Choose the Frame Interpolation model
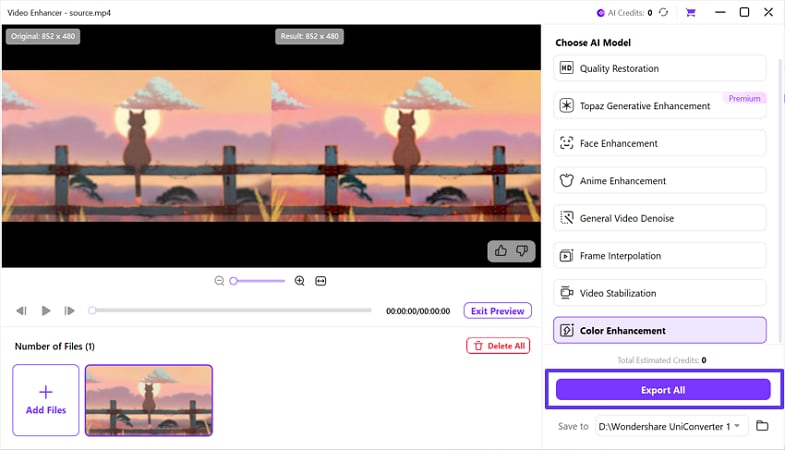Viewport: 785px width, 450px height. (659, 256)
